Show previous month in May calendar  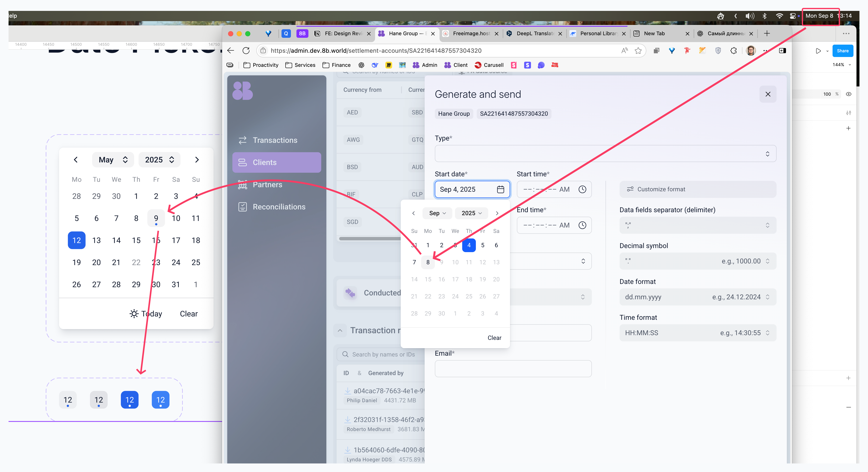pyautogui.click(x=76, y=160)
